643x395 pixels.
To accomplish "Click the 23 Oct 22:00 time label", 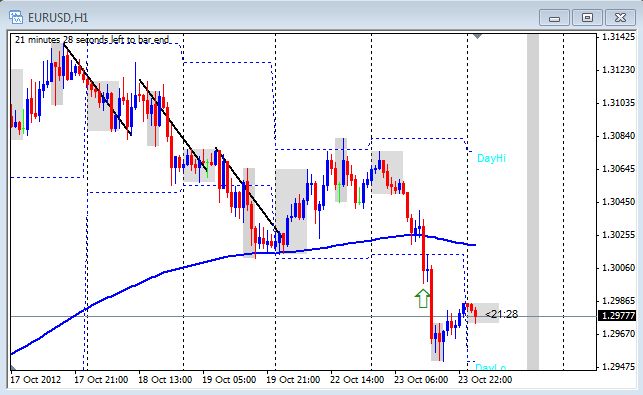I will pos(485,379).
